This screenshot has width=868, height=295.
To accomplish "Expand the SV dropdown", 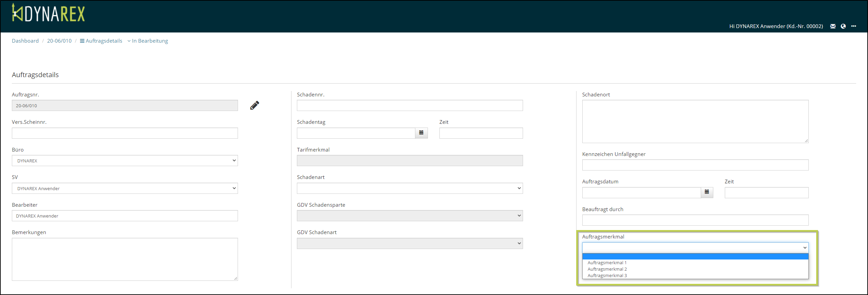I will 125,188.
